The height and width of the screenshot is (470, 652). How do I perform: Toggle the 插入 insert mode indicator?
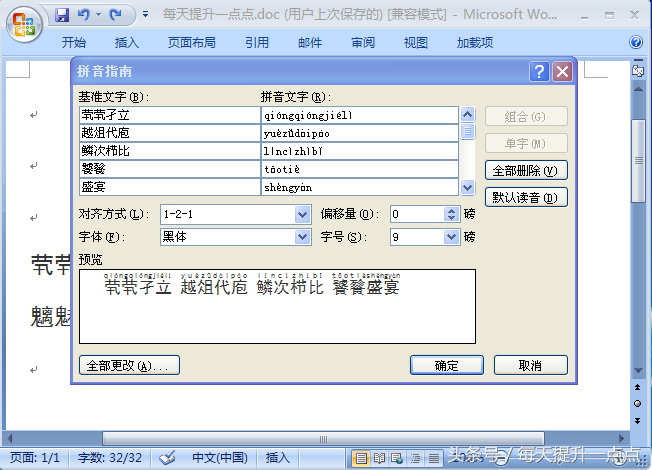click(x=278, y=458)
